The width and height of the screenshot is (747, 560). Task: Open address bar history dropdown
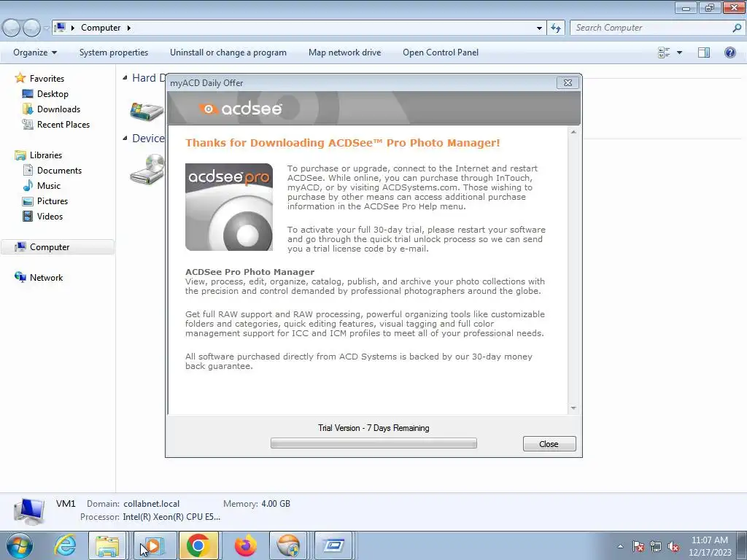click(539, 28)
